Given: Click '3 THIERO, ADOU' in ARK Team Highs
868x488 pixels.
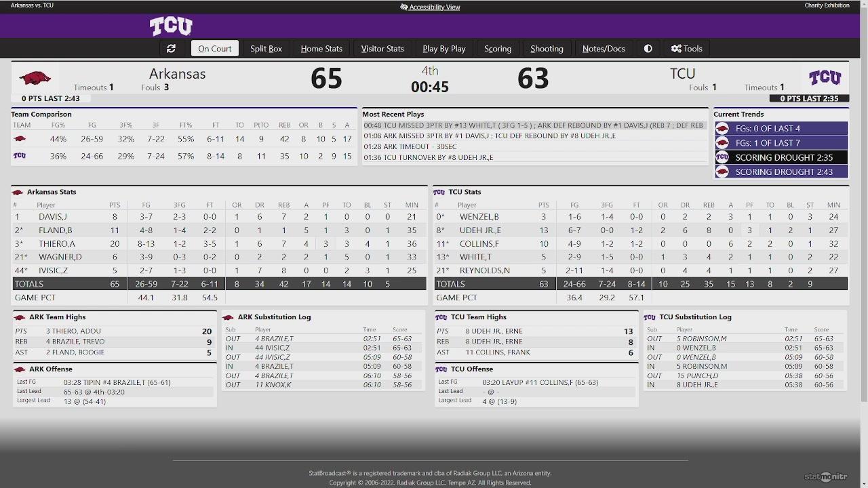Looking at the screenshot, I should 73,331.
